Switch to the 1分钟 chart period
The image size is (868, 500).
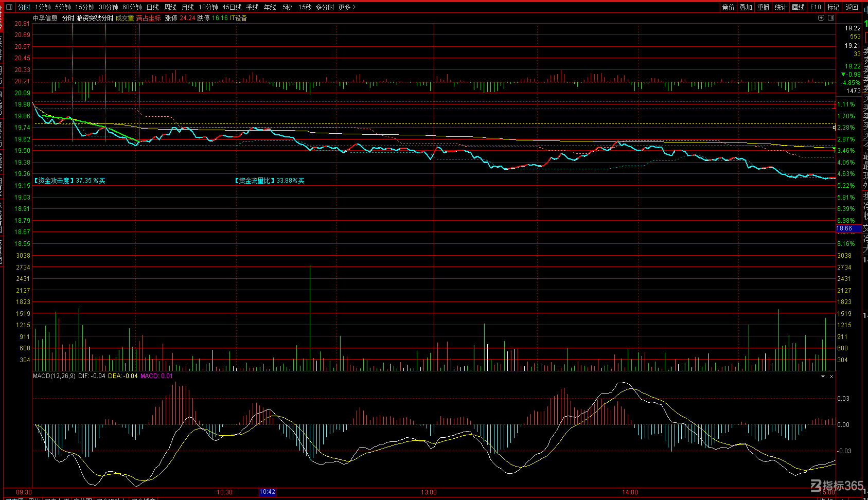point(43,7)
